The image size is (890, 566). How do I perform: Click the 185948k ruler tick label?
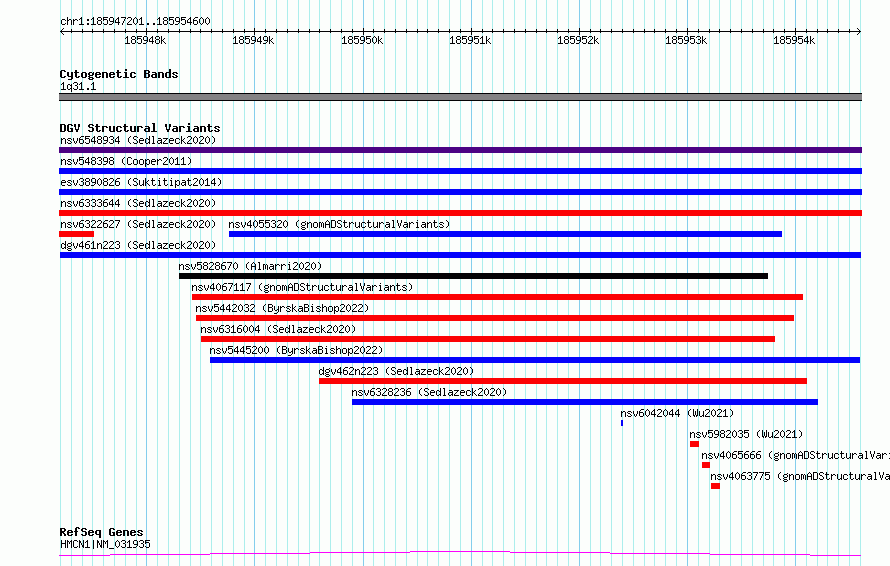(x=145, y=40)
